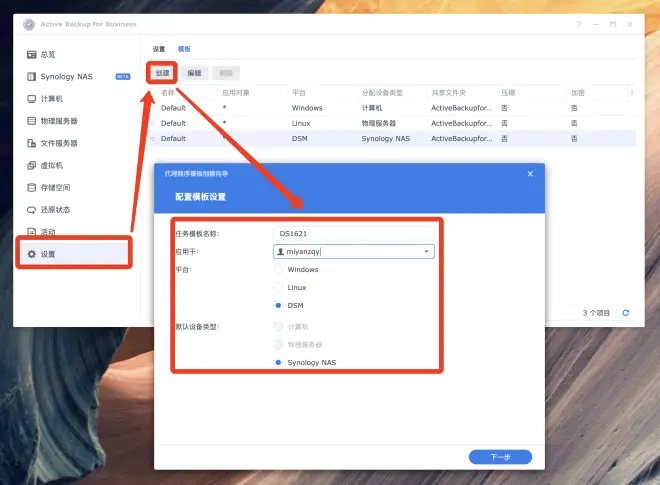Sort by the 分配设备类型 column header
This screenshot has width=660, height=485.
coord(382,93)
